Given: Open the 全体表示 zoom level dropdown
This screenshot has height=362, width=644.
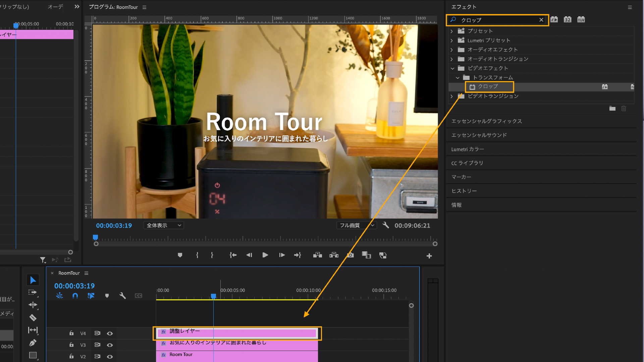Looking at the screenshot, I should pos(164,225).
